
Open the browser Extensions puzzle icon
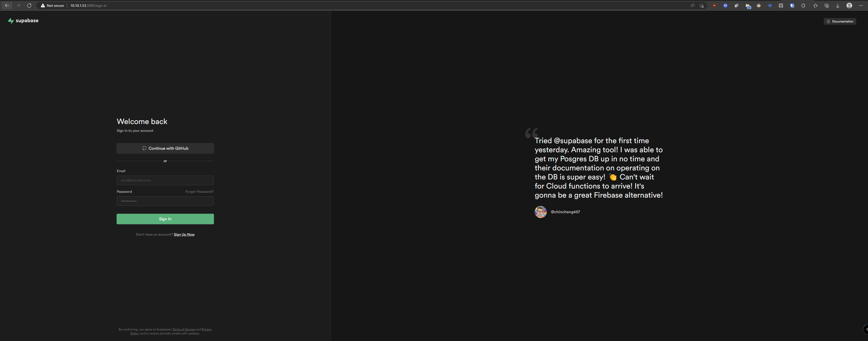click(803, 6)
